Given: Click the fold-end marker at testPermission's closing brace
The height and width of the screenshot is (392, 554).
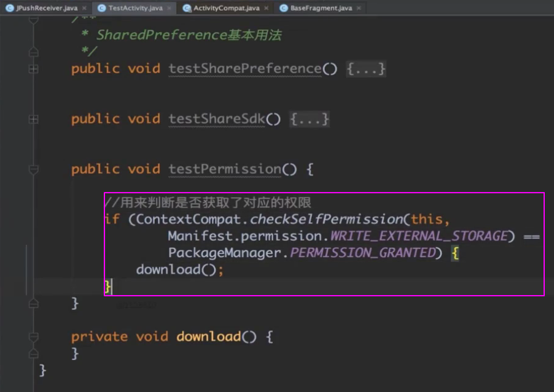Looking at the screenshot, I should (34, 303).
